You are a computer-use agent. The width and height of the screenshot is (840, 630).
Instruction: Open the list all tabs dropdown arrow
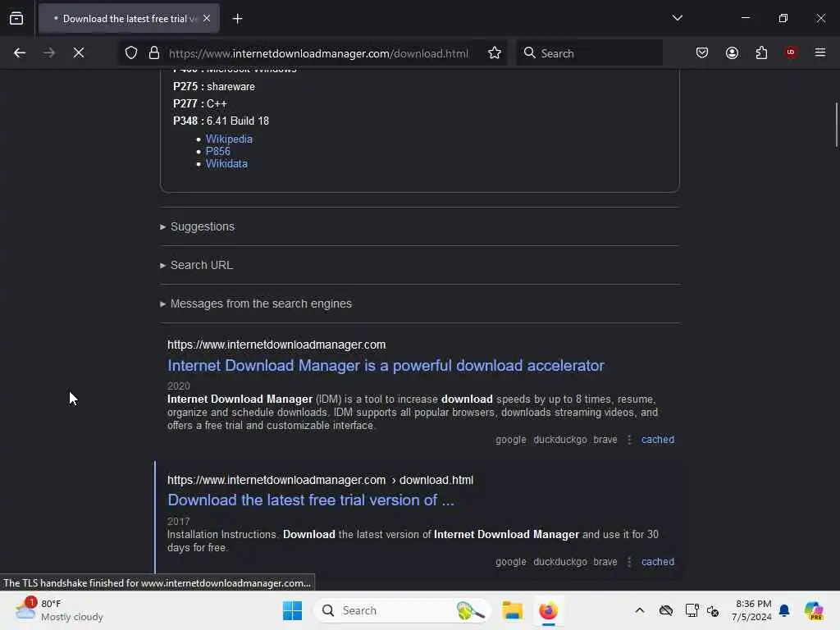[677, 18]
